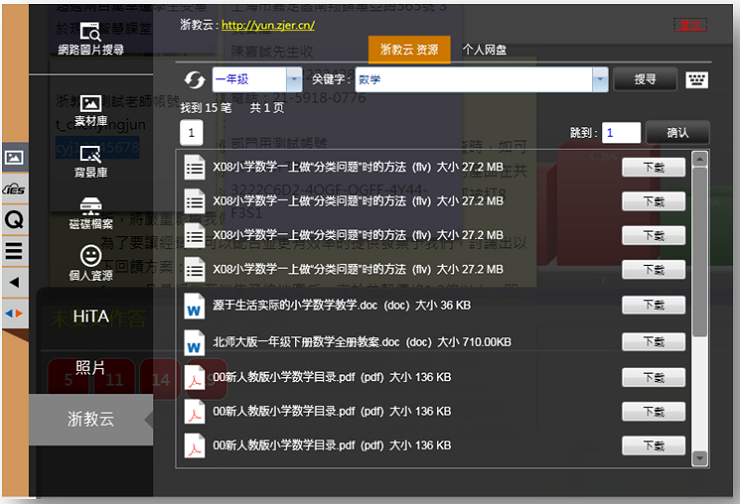The width and height of the screenshot is (740, 504).
Task: Click the PDF icon of first 00新人教版小学数学目录.pdf
Action: pos(194,378)
